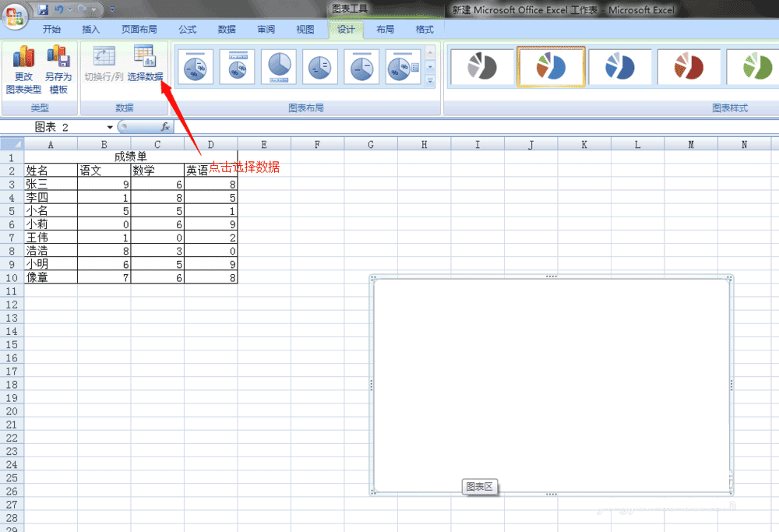
Task: Switch to the 公式 tab
Action: [188, 30]
